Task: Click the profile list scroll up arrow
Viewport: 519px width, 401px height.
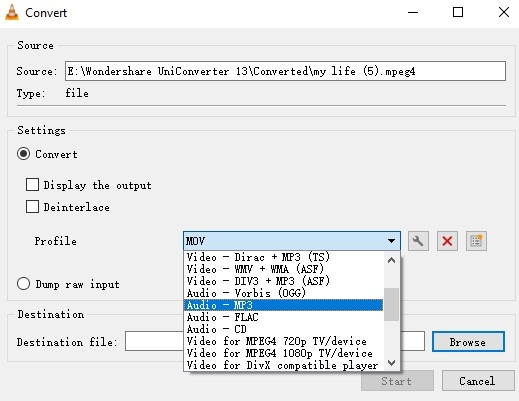Action: point(392,260)
